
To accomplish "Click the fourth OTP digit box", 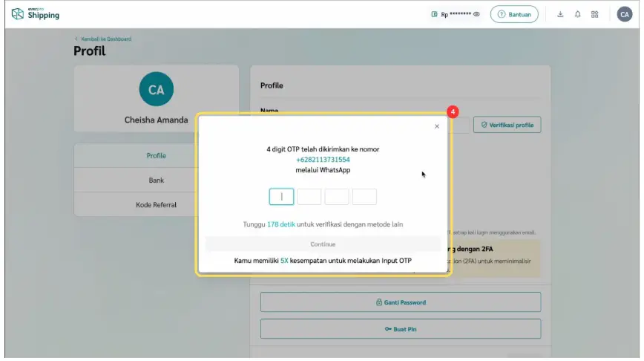I will click(x=364, y=197).
